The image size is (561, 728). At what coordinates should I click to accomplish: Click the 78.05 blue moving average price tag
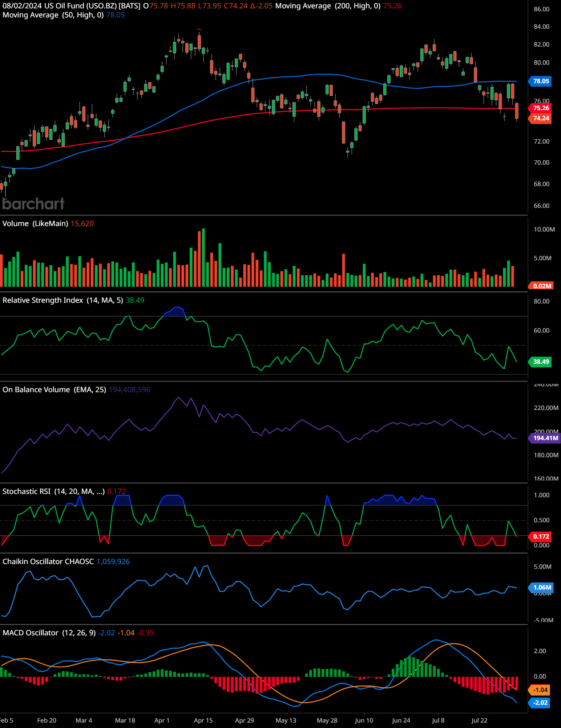point(540,81)
